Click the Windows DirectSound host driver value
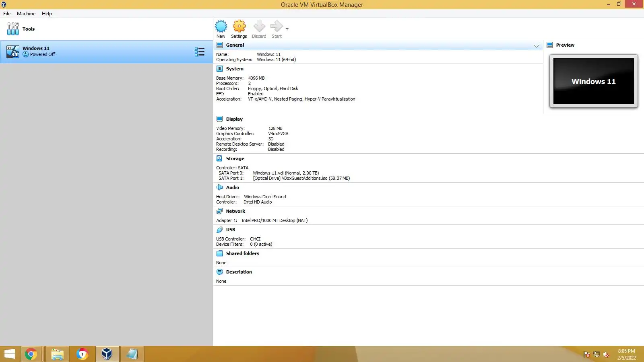The width and height of the screenshot is (644, 362). (x=265, y=197)
